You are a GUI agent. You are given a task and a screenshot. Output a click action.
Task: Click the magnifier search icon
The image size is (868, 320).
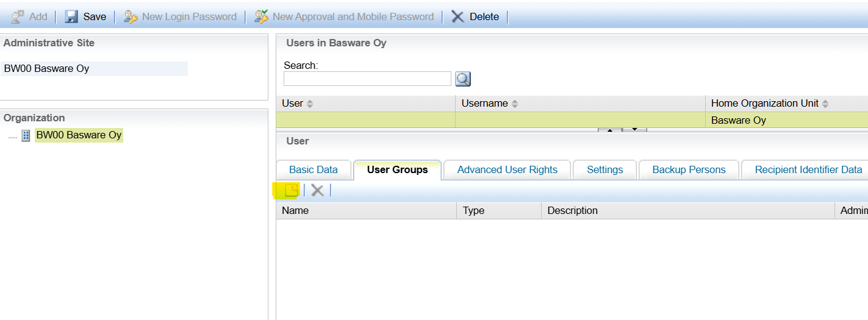click(463, 79)
